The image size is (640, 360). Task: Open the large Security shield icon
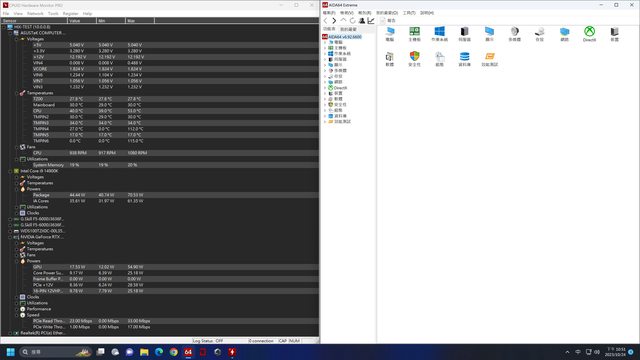tap(414, 59)
